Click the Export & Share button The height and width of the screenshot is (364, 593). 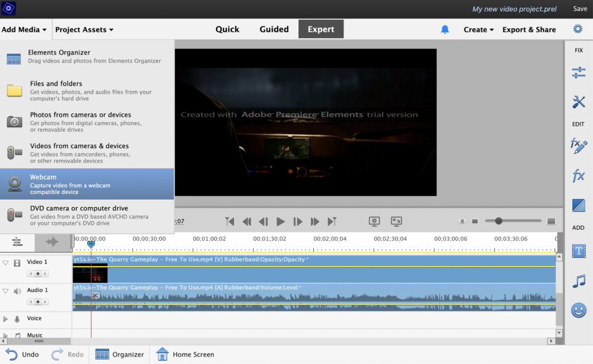coord(529,30)
